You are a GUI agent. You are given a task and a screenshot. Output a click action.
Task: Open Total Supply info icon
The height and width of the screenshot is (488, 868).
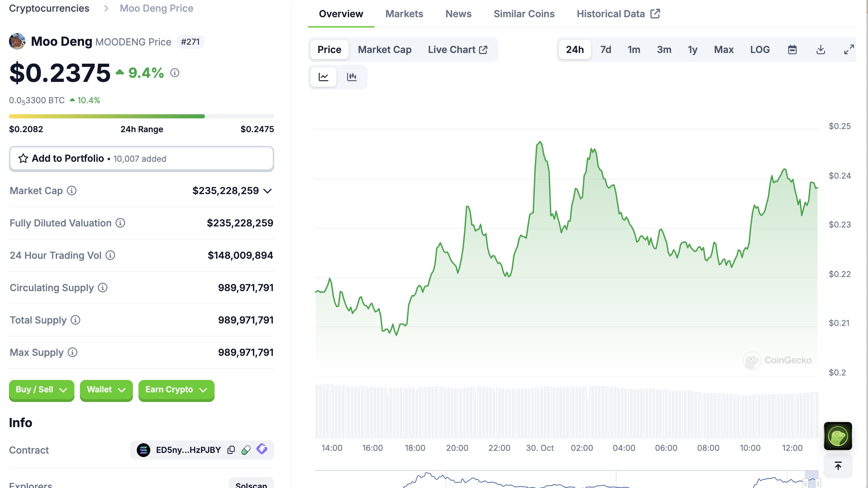coord(75,320)
